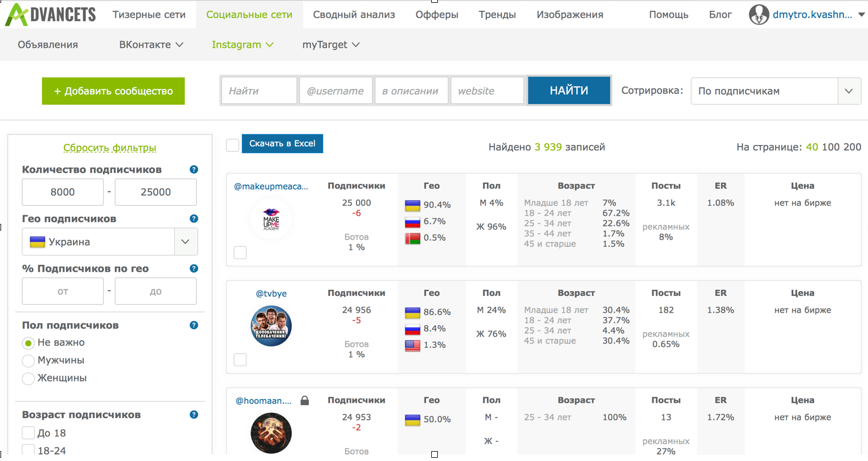The height and width of the screenshot is (461, 868).
Task: Open the Офферы tab
Action: tap(437, 15)
